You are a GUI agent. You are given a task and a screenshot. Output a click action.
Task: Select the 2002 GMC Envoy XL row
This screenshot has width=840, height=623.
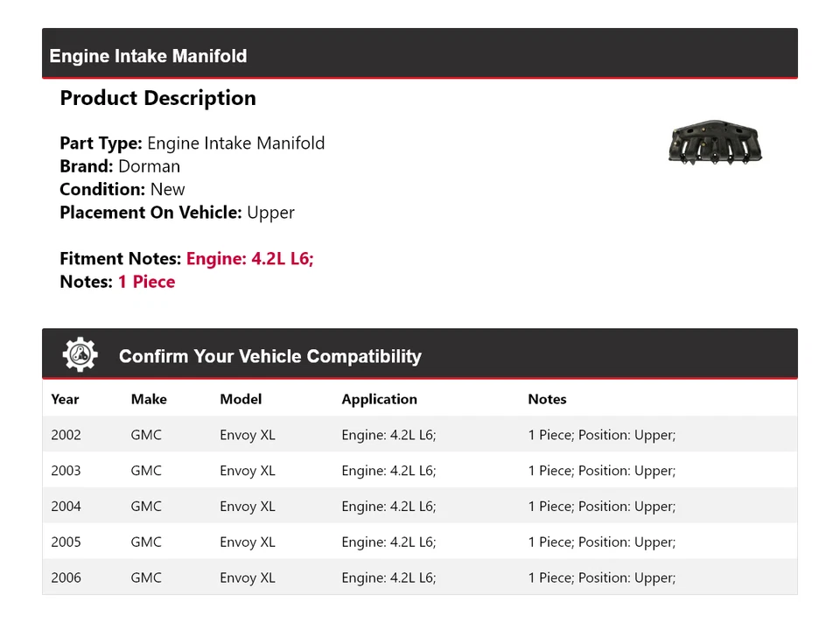(419, 435)
